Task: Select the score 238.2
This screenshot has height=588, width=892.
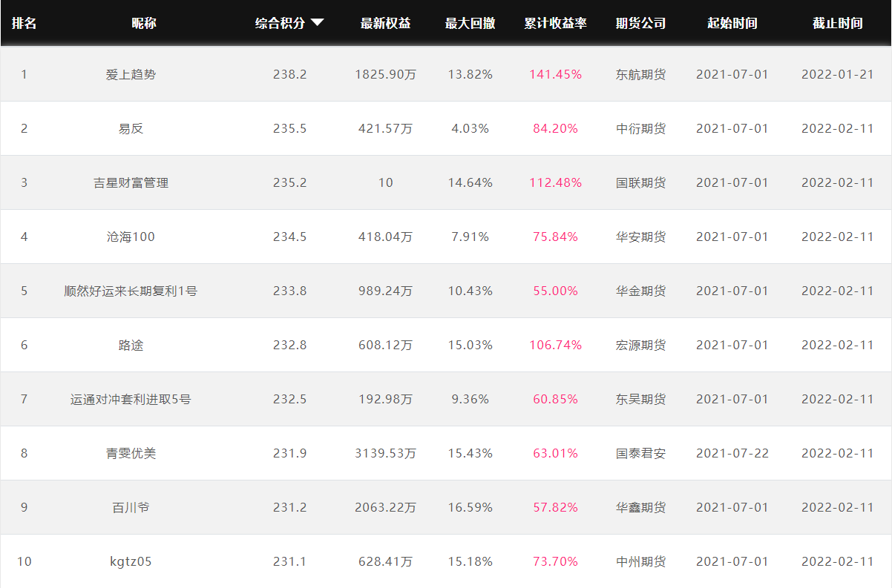Action: point(289,74)
